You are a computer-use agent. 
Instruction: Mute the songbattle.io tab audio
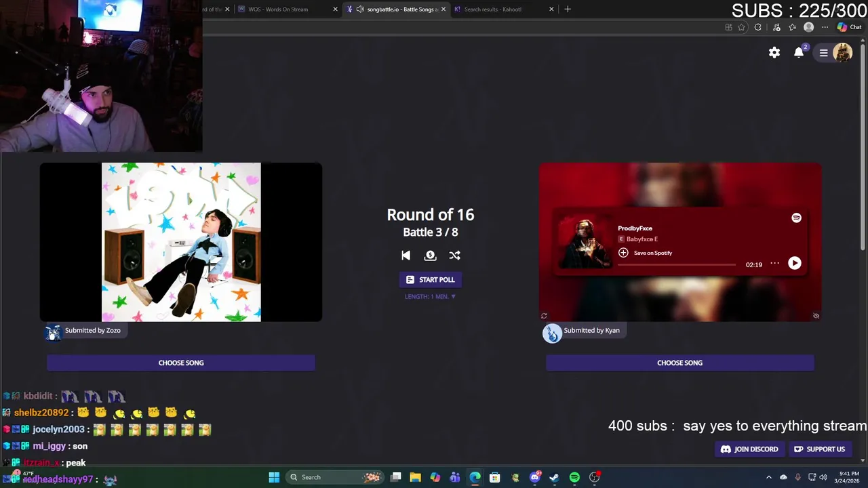point(360,9)
